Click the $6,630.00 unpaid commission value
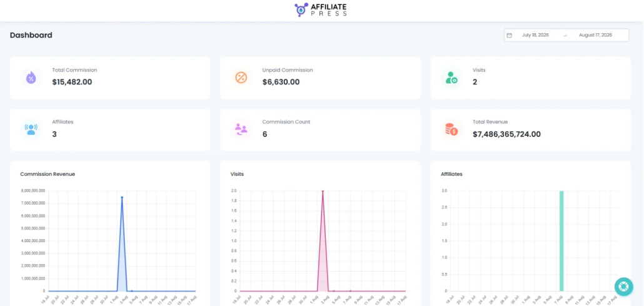 coord(281,82)
